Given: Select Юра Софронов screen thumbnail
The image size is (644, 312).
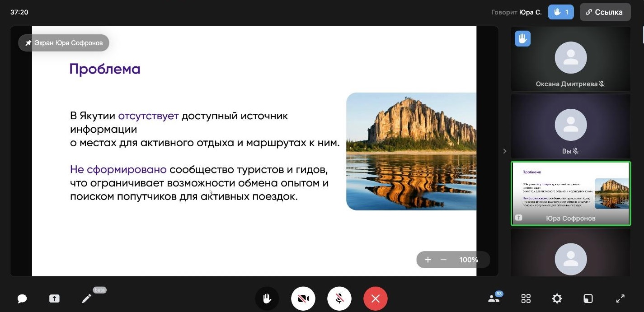Looking at the screenshot, I should tap(571, 194).
